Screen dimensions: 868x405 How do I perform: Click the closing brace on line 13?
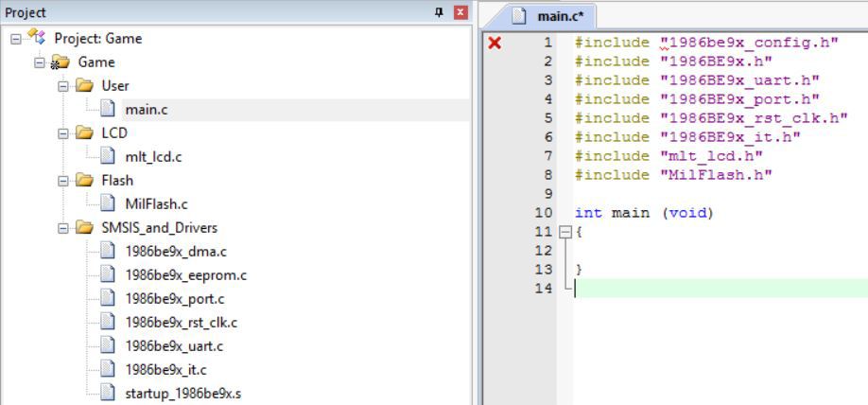(x=579, y=270)
